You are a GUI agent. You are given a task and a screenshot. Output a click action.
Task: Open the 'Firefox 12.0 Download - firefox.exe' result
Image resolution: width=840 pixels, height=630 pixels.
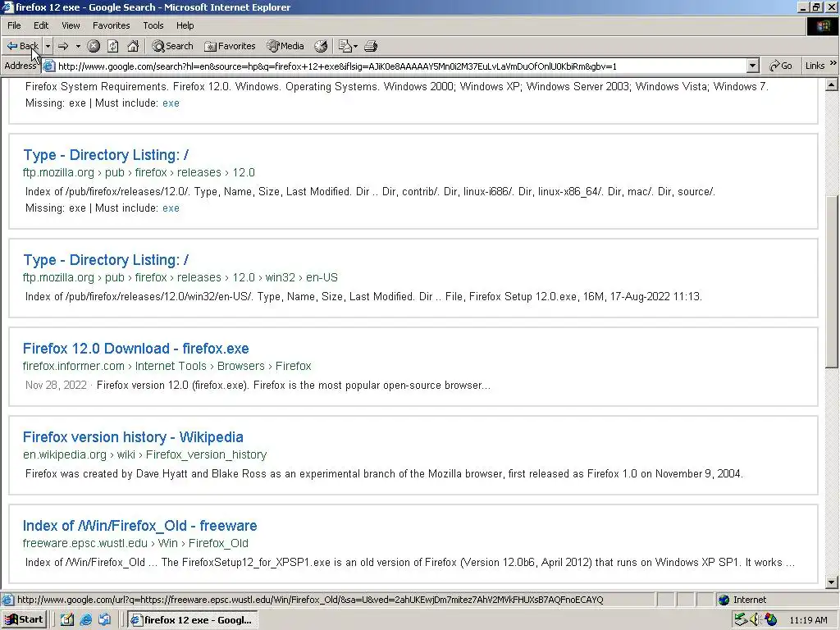click(135, 348)
